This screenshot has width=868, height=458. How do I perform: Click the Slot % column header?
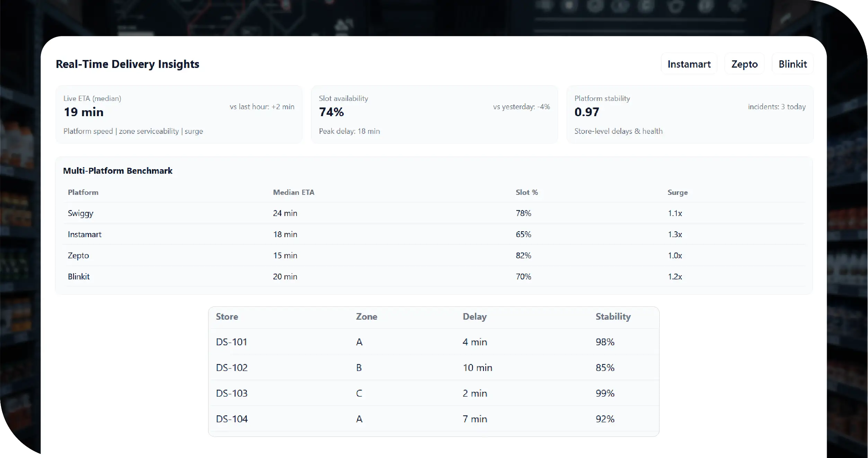coord(526,192)
